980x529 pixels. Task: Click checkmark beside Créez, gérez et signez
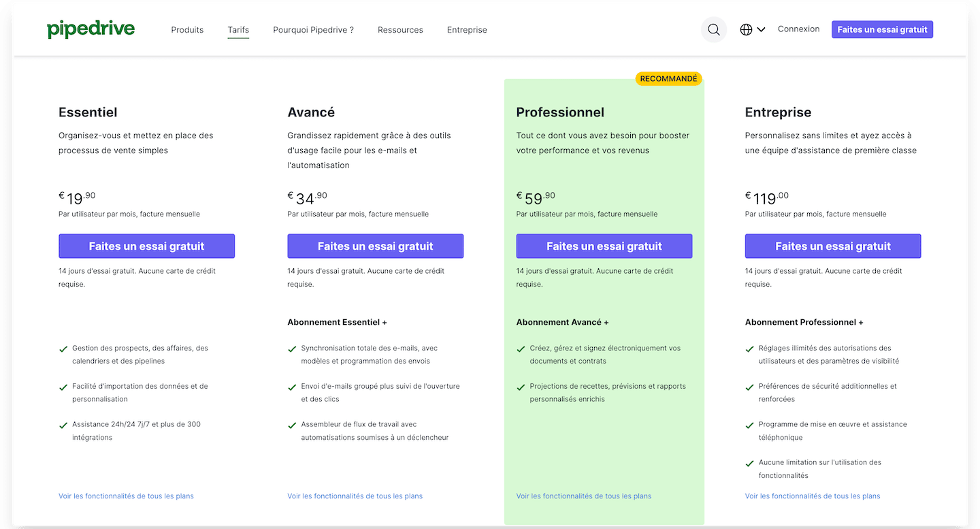point(521,349)
